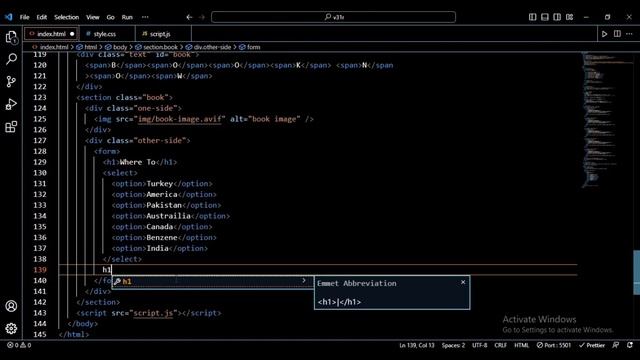640x360 pixels.
Task: Click line number 130
Action: (x=40, y=173)
